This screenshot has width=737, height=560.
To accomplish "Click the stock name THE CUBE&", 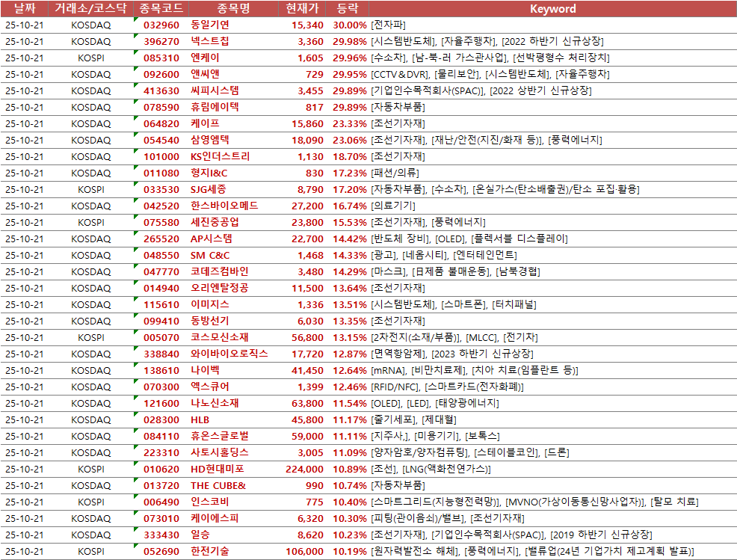I will tap(218, 486).
